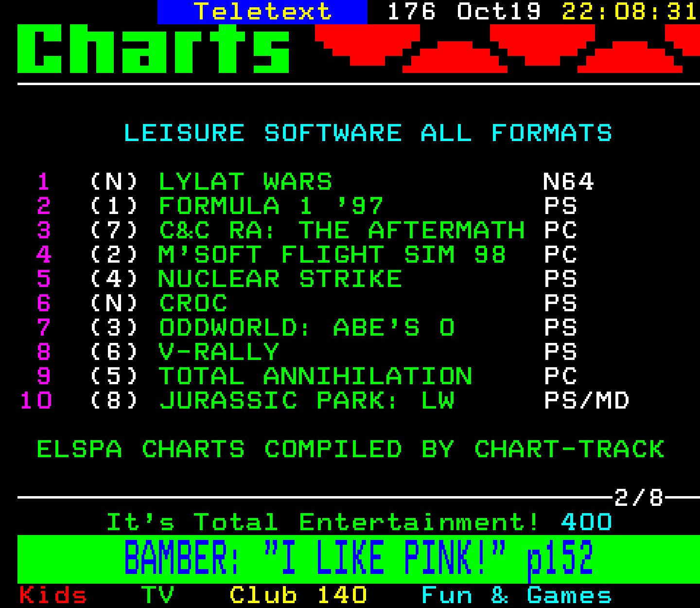Select the FORMULA 1 '97 chart entry
The height and width of the screenshot is (608, 700).
(271, 206)
